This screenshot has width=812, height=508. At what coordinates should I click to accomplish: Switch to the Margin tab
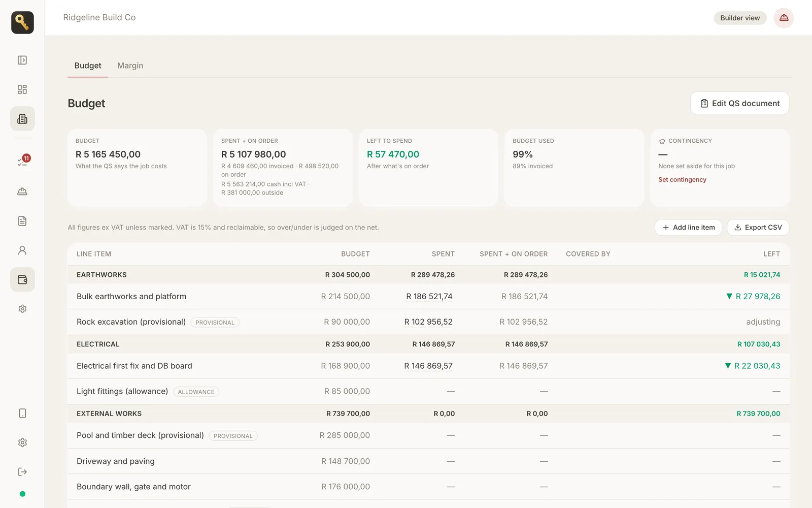coord(130,66)
